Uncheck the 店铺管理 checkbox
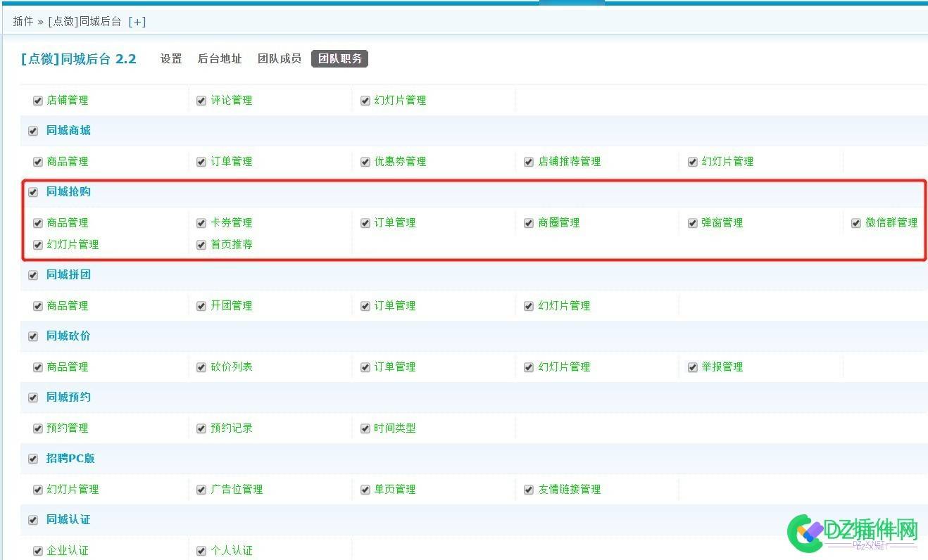This screenshot has height=560, width=928. pyautogui.click(x=38, y=101)
